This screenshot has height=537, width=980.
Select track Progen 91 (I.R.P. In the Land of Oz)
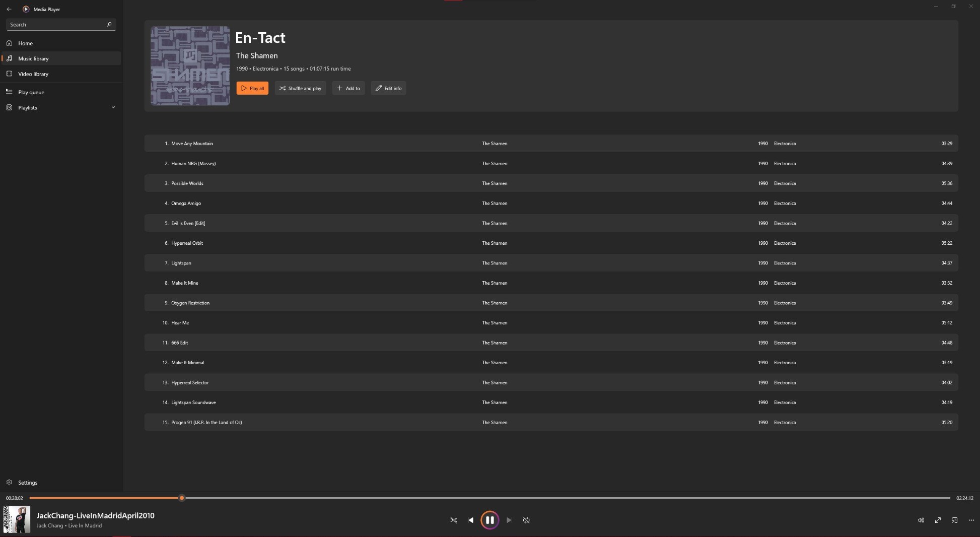click(551, 422)
